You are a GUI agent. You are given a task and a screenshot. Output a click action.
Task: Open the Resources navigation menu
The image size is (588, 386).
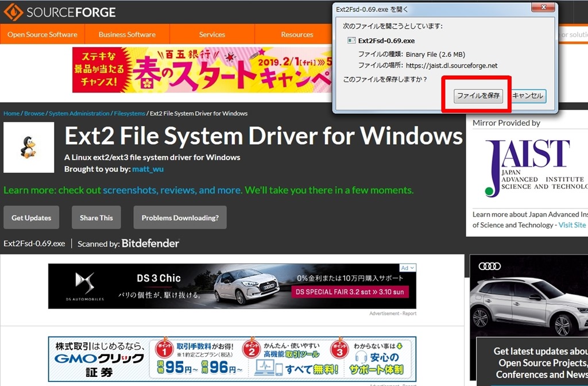(x=297, y=34)
